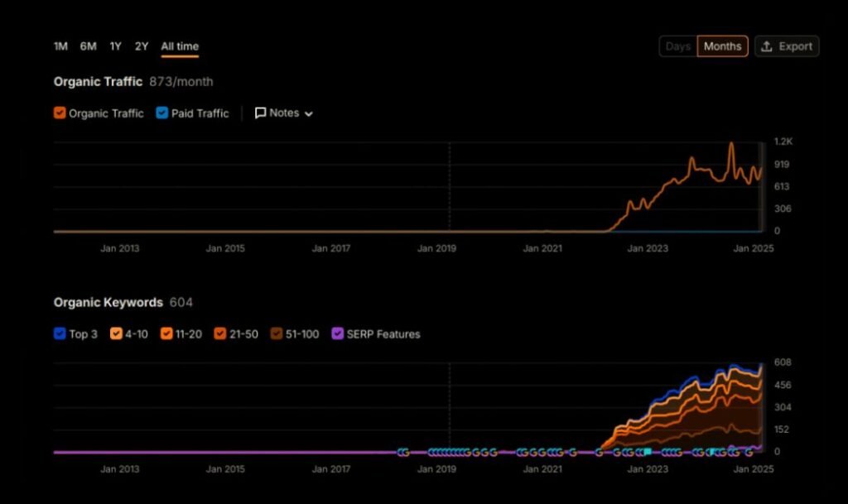
Task: Click the Months granularity button
Action: pos(722,46)
